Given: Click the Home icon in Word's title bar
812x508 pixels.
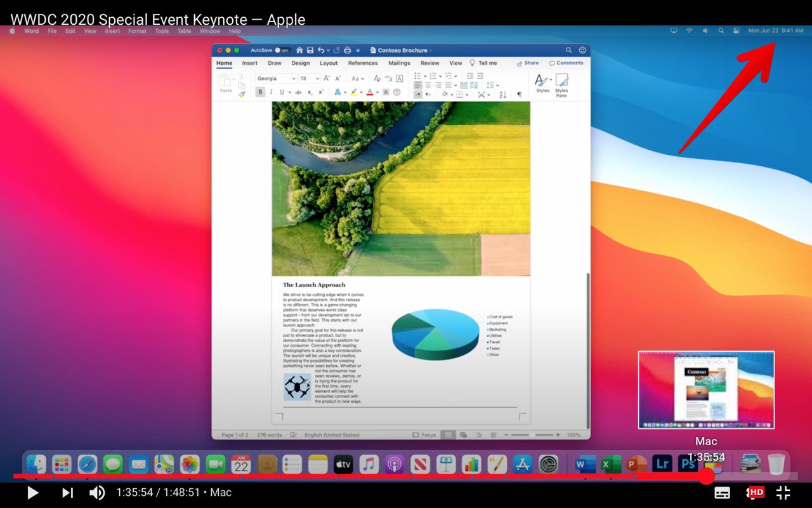Looking at the screenshot, I should (299, 50).
